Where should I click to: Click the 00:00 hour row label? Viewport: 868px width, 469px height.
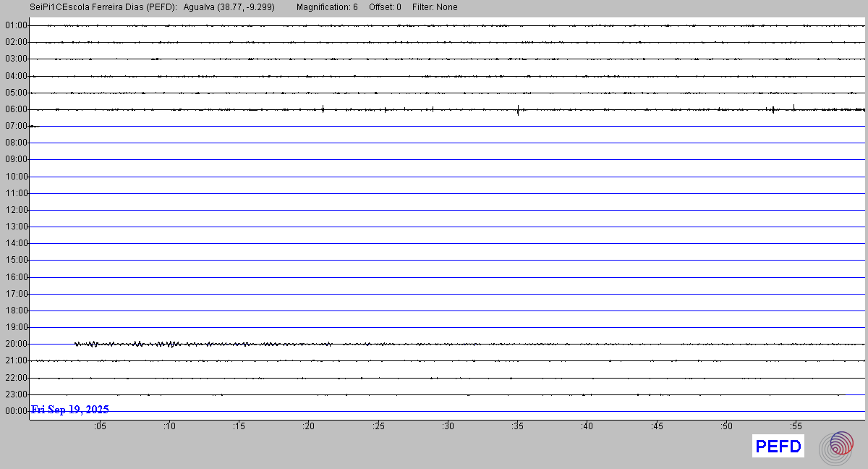16,411
